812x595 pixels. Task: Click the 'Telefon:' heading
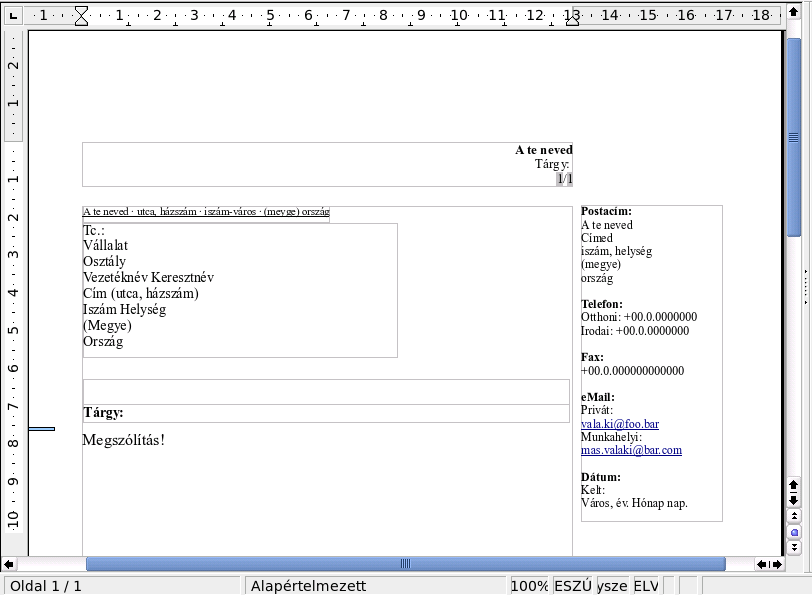pyautogui.click(x=602, y=304)
